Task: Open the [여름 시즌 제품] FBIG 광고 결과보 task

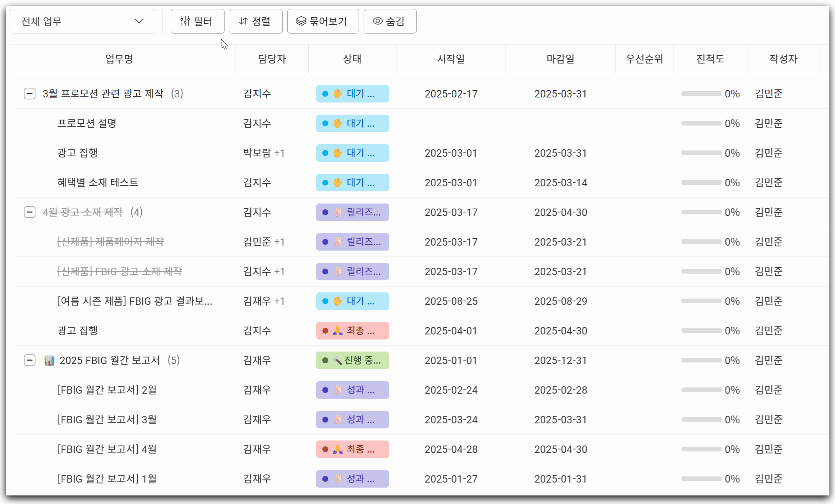Action: click(134, 301)
